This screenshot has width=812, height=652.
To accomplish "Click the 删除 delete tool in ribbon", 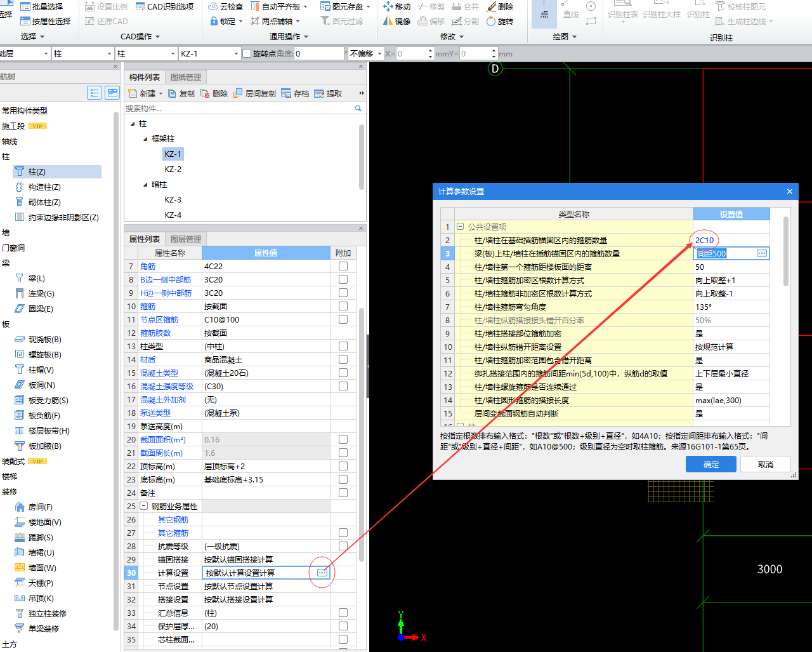I will [500, 6].
